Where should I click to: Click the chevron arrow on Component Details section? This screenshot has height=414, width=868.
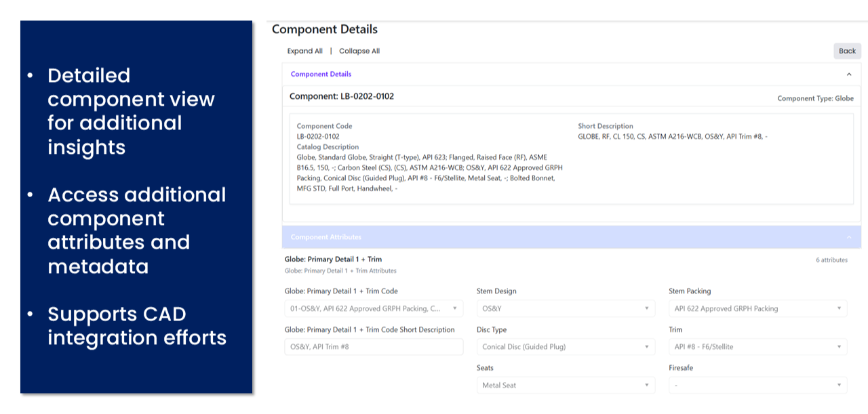click(x=848, y=74)
